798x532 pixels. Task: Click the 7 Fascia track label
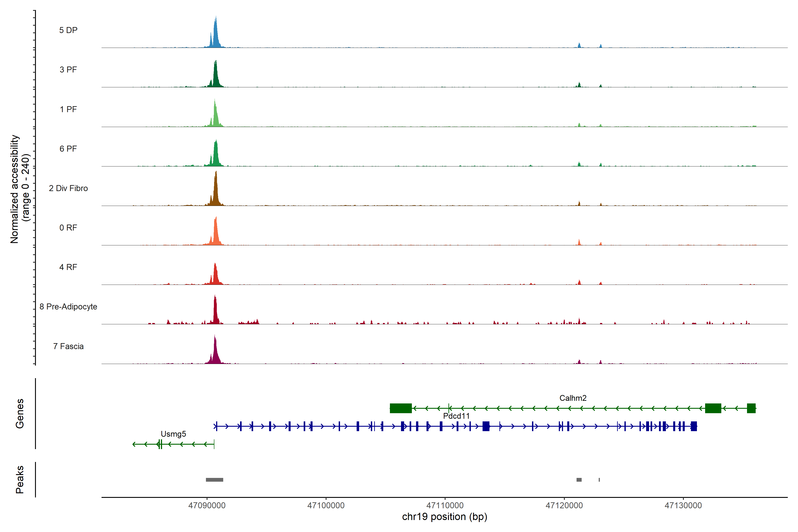tap(68, 346)
